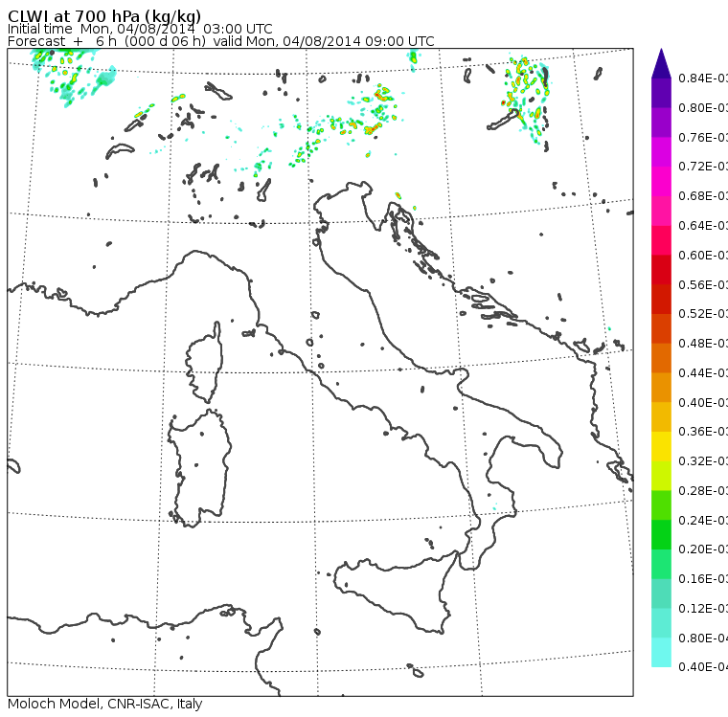Select the color band between 0.60E-03 and 0.64E-03
This screenshot has height=717, width=728.
(661, 240)
